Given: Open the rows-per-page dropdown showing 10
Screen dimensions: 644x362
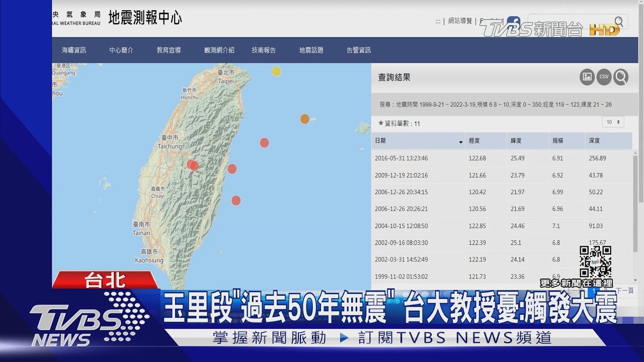Looking at the screenshot, I should (x=613, y=122).
